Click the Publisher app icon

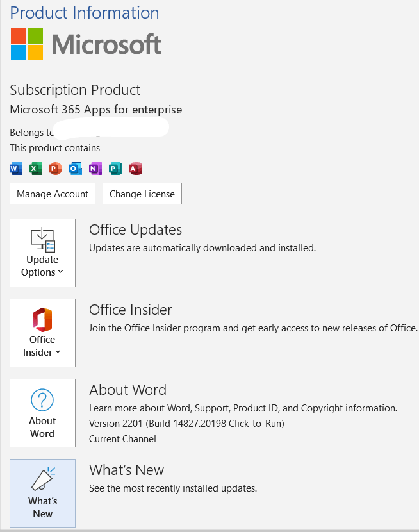coord(115,169)
